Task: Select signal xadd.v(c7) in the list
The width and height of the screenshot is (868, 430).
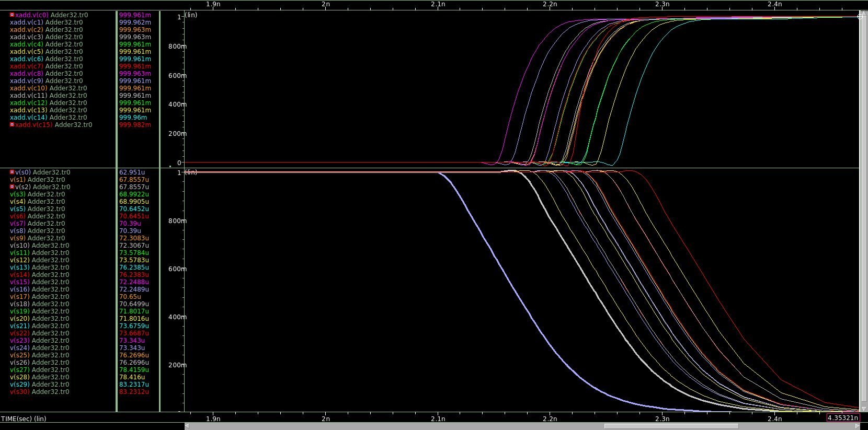Action: pyautogui.click(x=46, y=66)
